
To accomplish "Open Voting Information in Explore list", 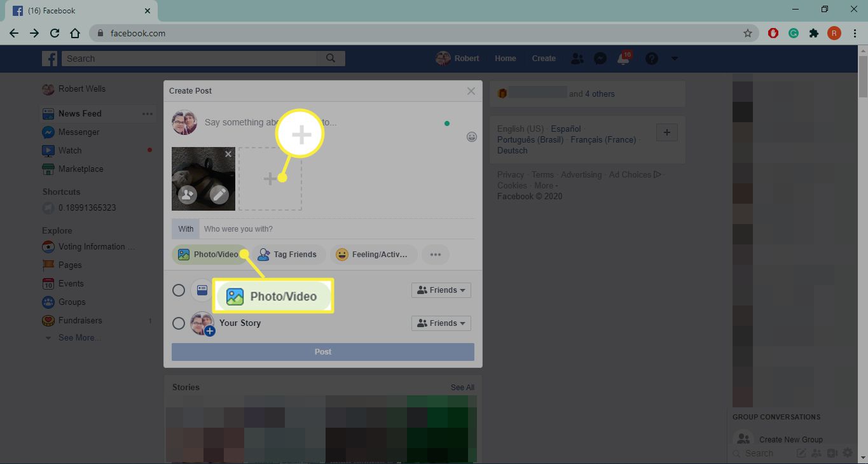I will (89, 247).
